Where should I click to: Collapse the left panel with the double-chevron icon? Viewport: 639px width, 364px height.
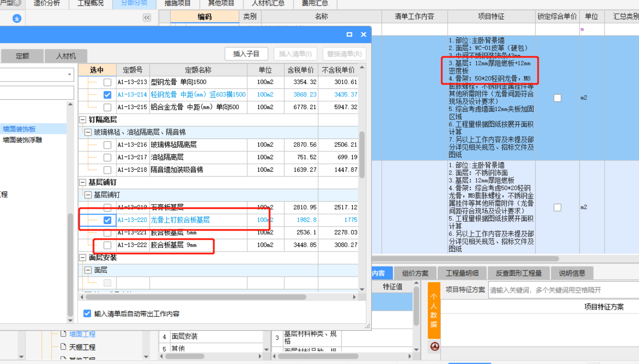click(147, 18)
